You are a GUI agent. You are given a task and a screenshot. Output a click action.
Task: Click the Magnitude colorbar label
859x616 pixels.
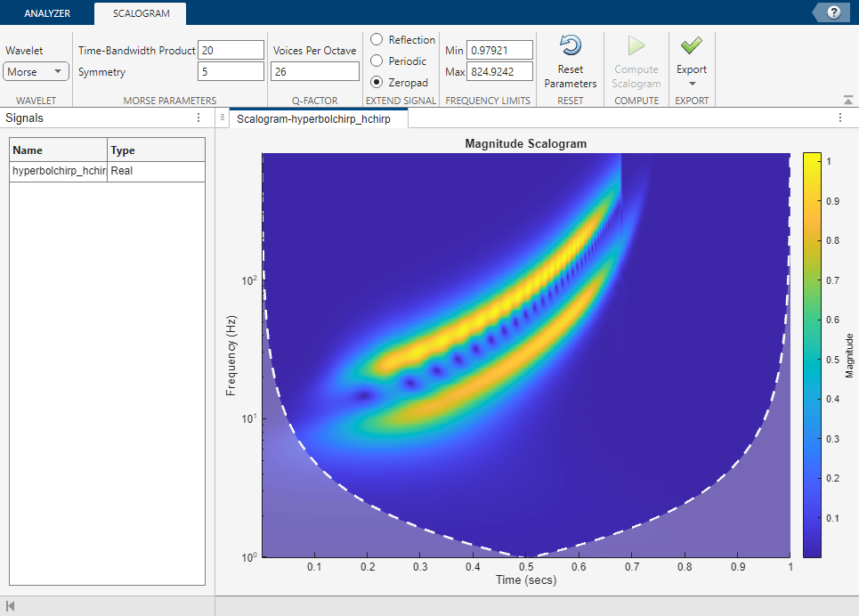849,355
